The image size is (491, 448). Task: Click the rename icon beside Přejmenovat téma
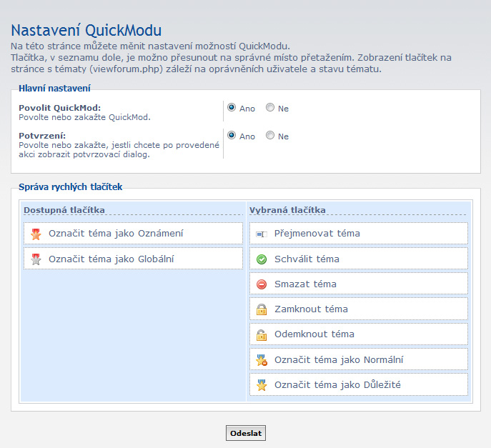pos(262,234)
